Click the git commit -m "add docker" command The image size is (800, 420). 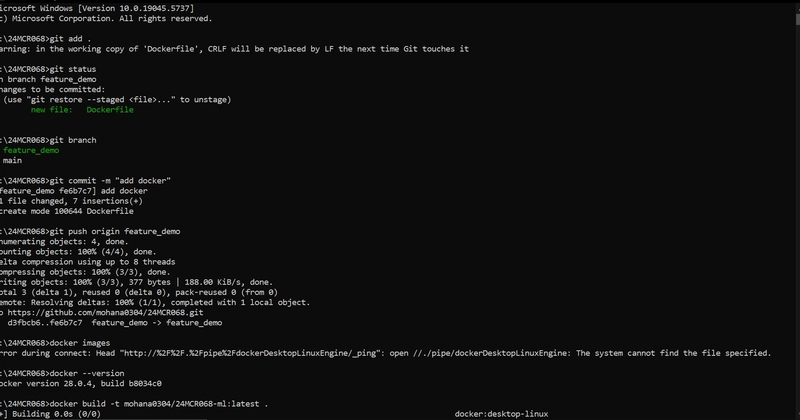pyautogui.click(x=110, y=181)
